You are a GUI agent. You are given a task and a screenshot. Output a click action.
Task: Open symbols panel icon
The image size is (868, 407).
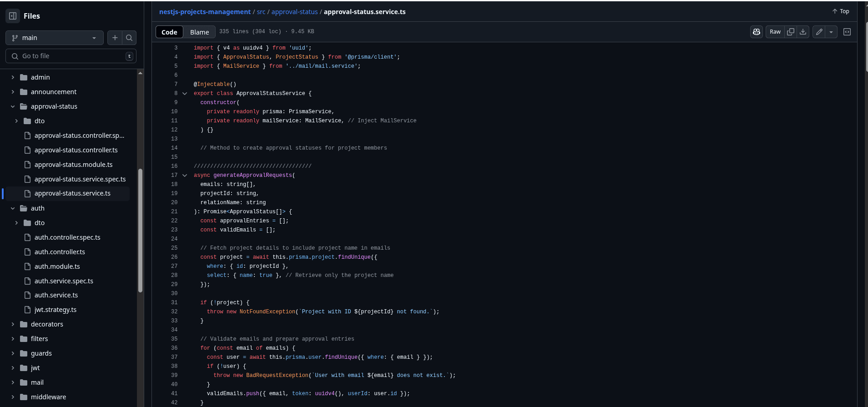pos(847,32)
